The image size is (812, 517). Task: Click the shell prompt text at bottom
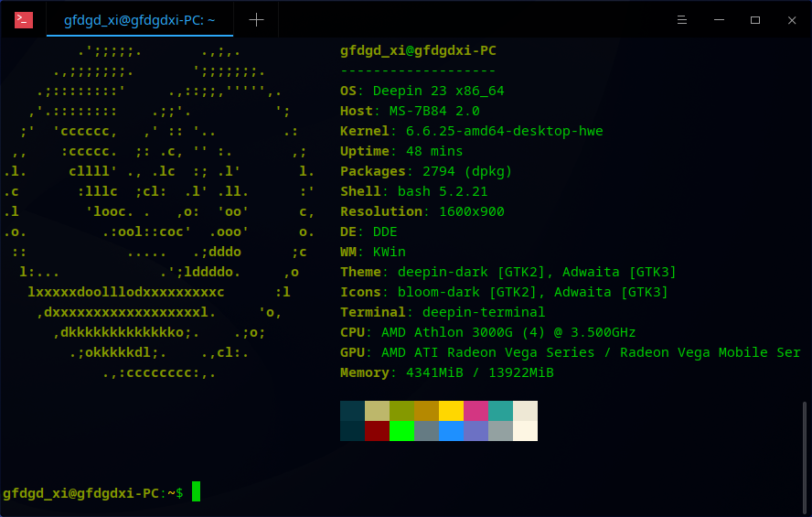pyautogui.click(x=92, y=493)
